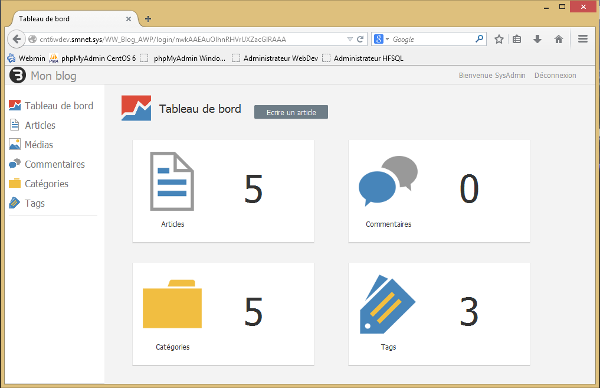This screenshot has height=388, width=600.
Task: Click the Mon blog logo icon
Action: (x=18, y=75)
